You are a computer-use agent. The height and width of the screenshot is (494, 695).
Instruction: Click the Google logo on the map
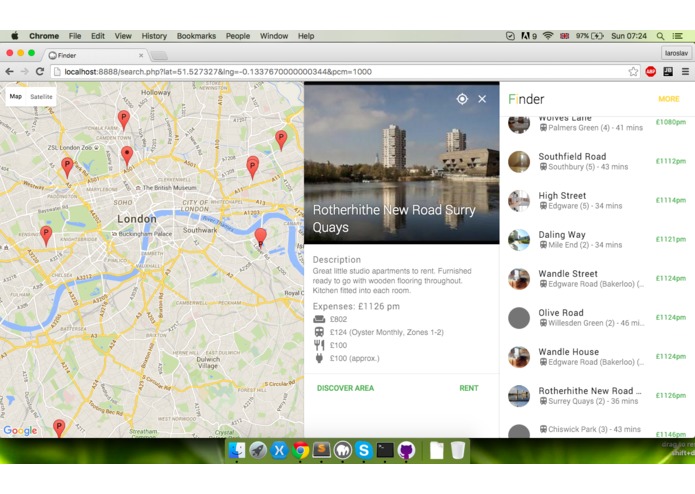click(20, 431)
